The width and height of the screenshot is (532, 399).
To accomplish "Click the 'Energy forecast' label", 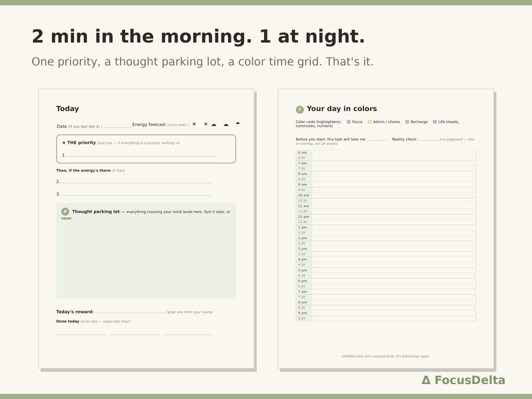I will point(149,125).
